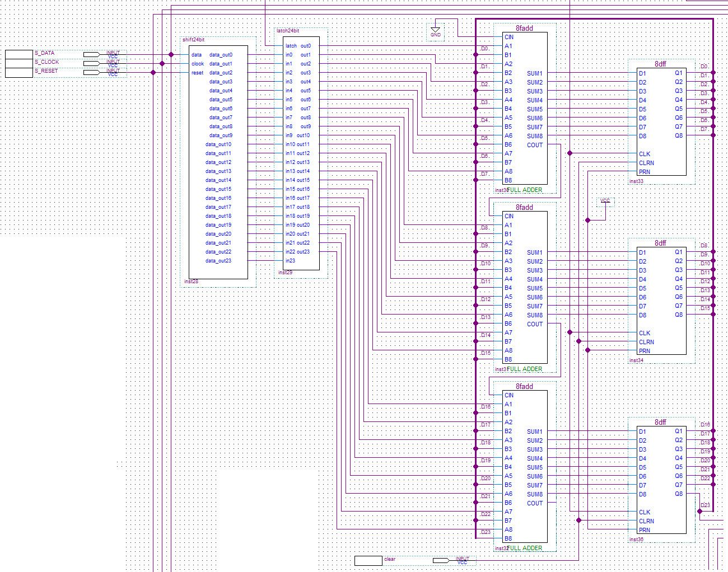The width and height of the screenshot is (728, 572).
Task: Click the data_out23 port on shift24bit
Action: point(218,261)
